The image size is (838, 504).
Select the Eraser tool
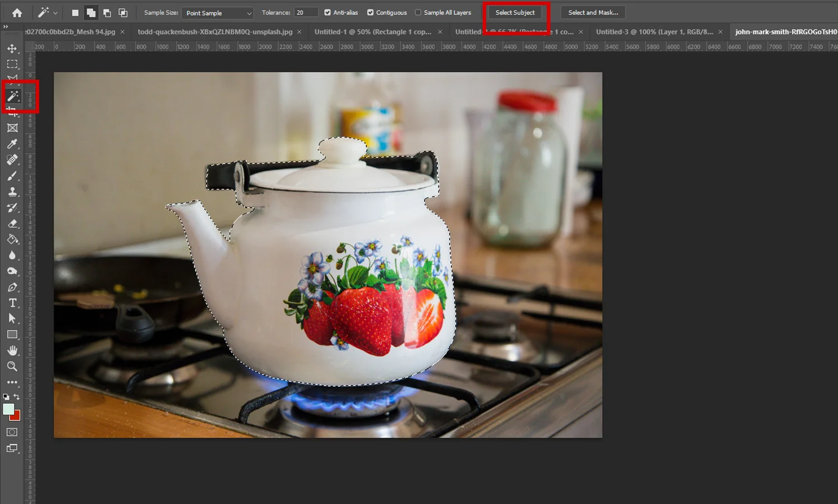(12, 224)
